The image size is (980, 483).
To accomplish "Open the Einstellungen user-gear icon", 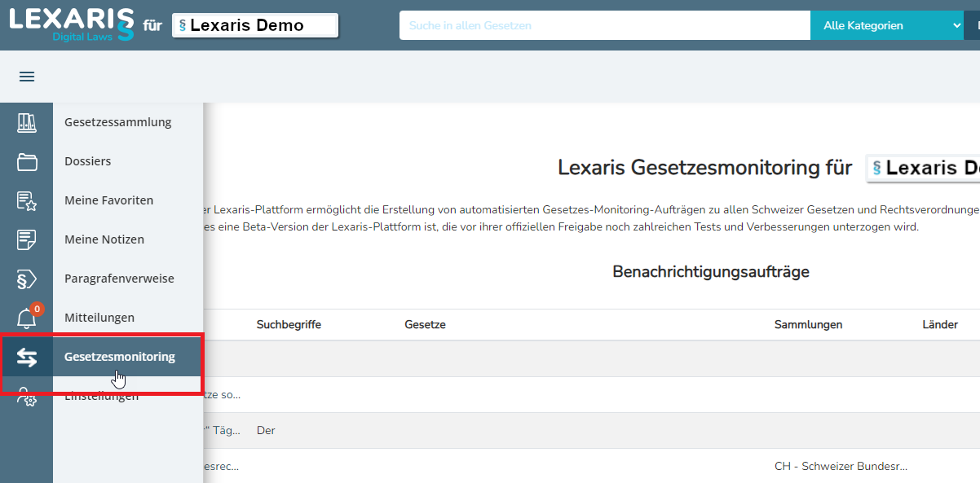I will (27, 396).
